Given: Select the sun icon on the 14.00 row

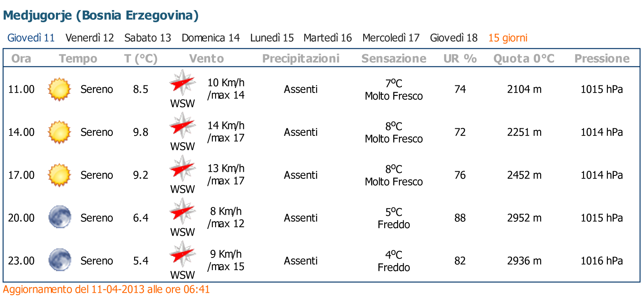Looking at the screenshot, I should [x=59, y=132].
